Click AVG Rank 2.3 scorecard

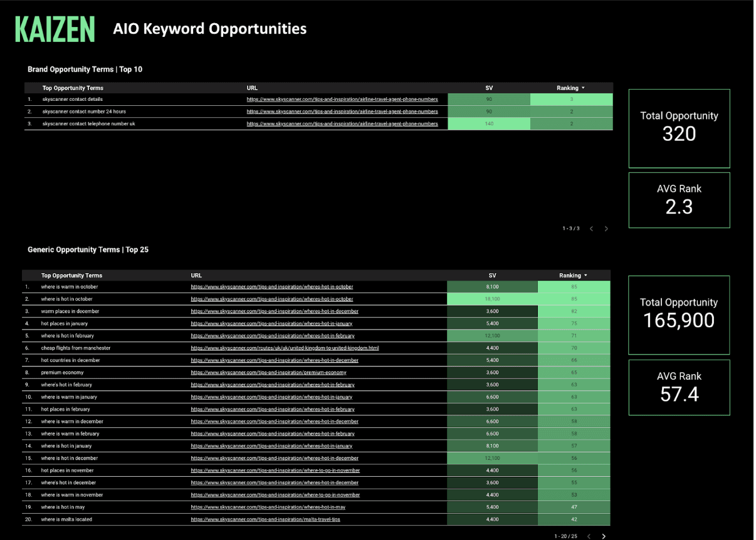[680, 200]
